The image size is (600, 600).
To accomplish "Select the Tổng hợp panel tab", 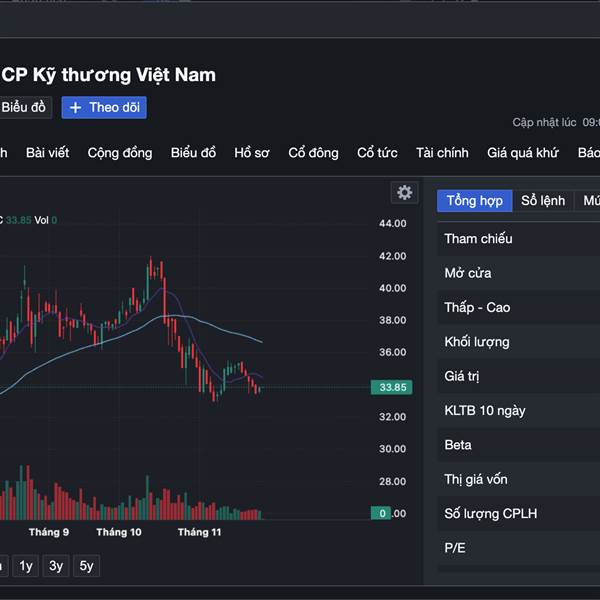I will (475, 201).
